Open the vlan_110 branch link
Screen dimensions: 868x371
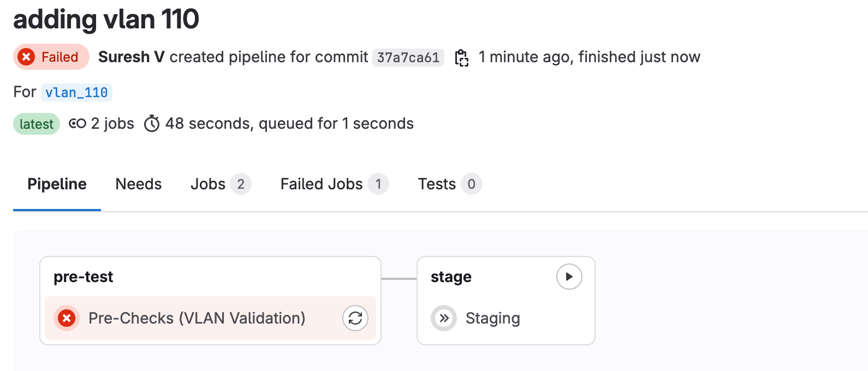coord(76,92)
